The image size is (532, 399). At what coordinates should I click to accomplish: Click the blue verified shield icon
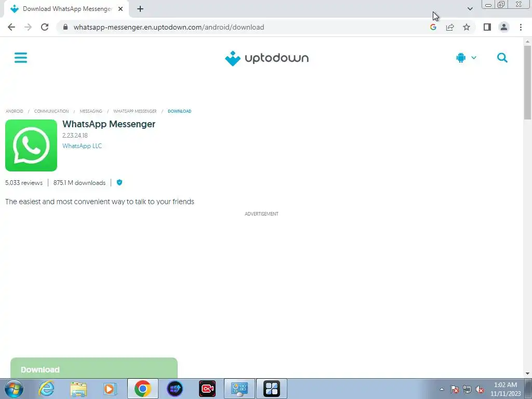[x=119, y=182]
